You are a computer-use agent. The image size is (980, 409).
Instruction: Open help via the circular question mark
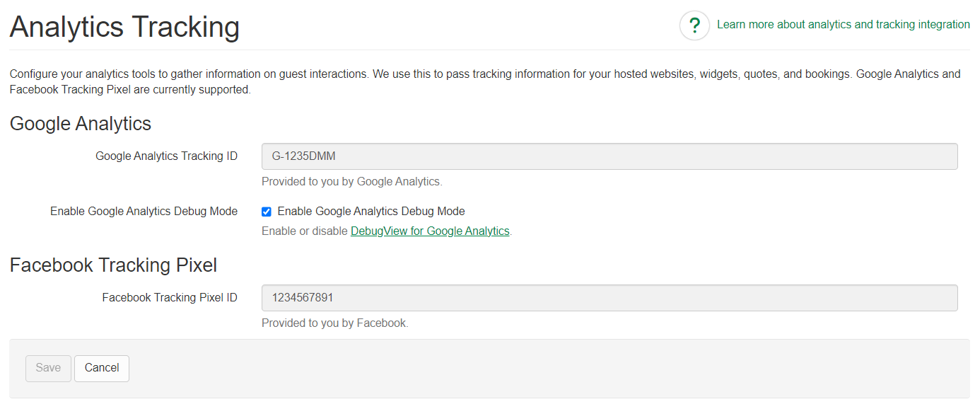[x=694, y=25]
